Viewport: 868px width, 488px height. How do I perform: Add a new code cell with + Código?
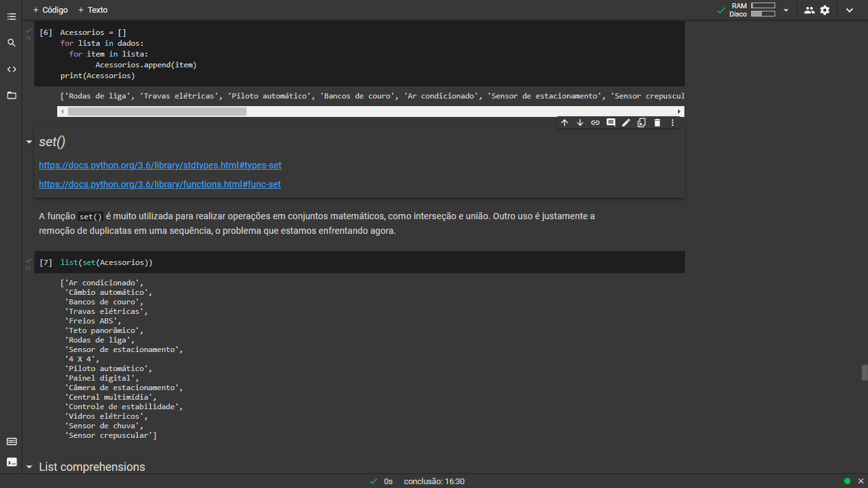coord(50,10)
